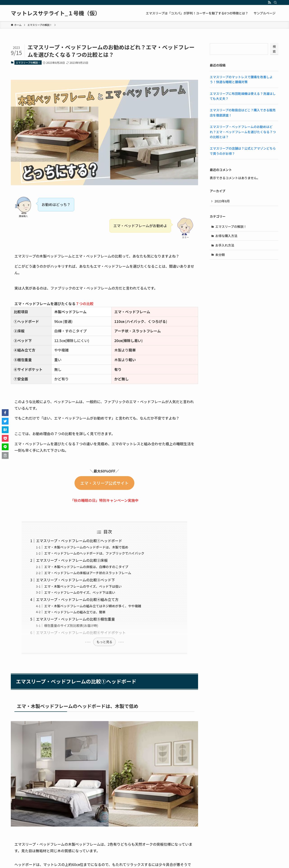Open エマスリープの解説! breadcrumb link
The image size is (289, 868).
(x=39, y=25)
